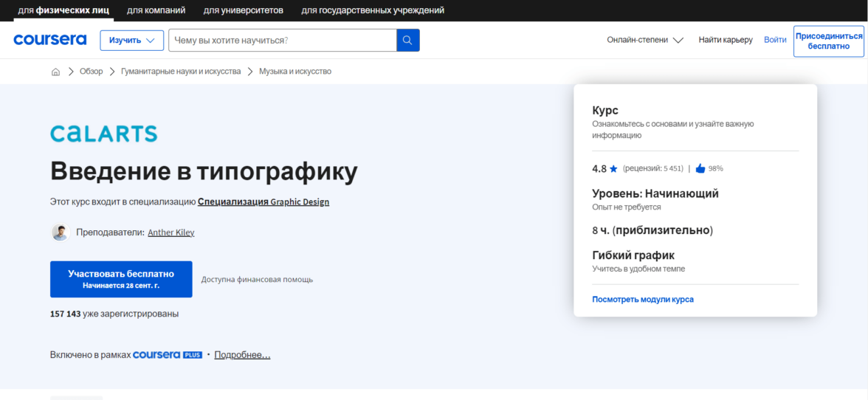
Task: Open the Anther Kiley instructor link
Action: (x=170, y=232)
